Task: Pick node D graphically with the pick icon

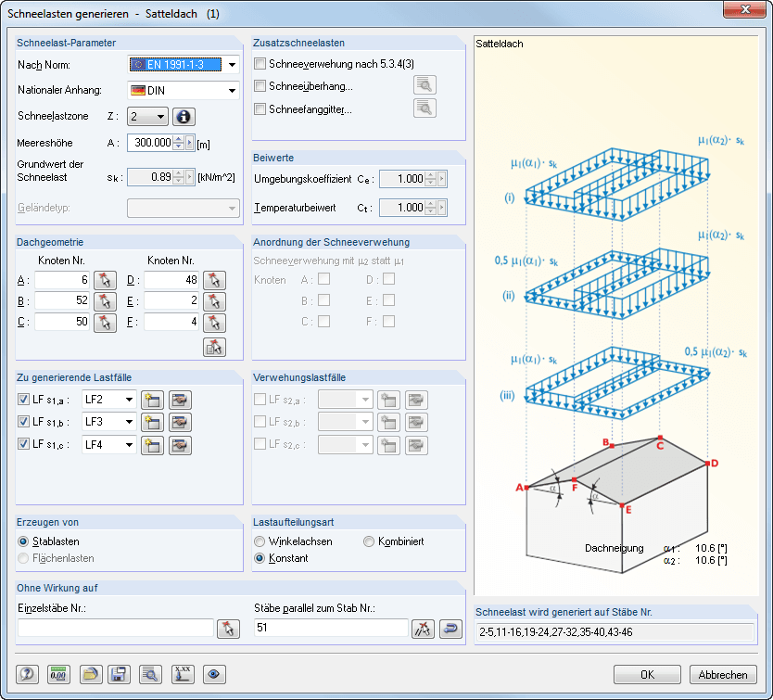Action: click(x=214, y=280)
